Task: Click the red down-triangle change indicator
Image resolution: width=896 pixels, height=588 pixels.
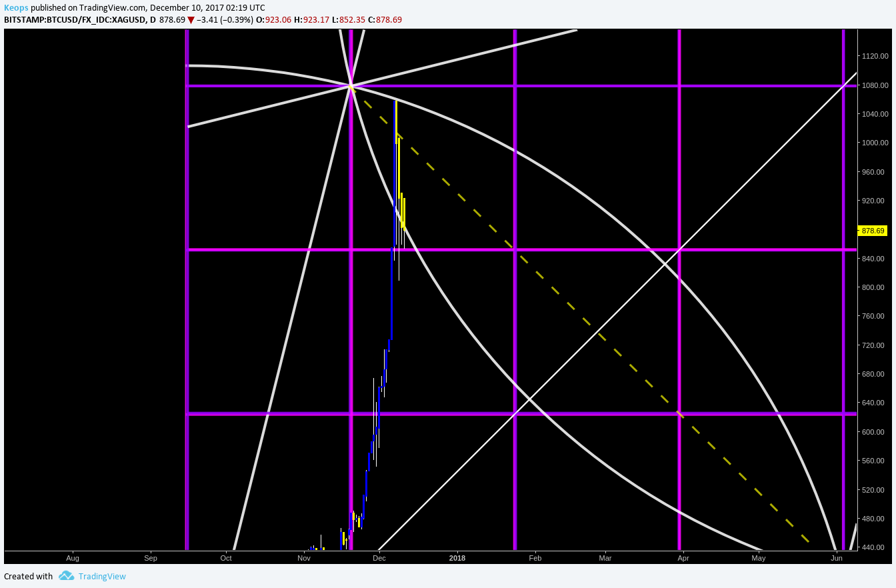Action: click(x=191, y=20)
